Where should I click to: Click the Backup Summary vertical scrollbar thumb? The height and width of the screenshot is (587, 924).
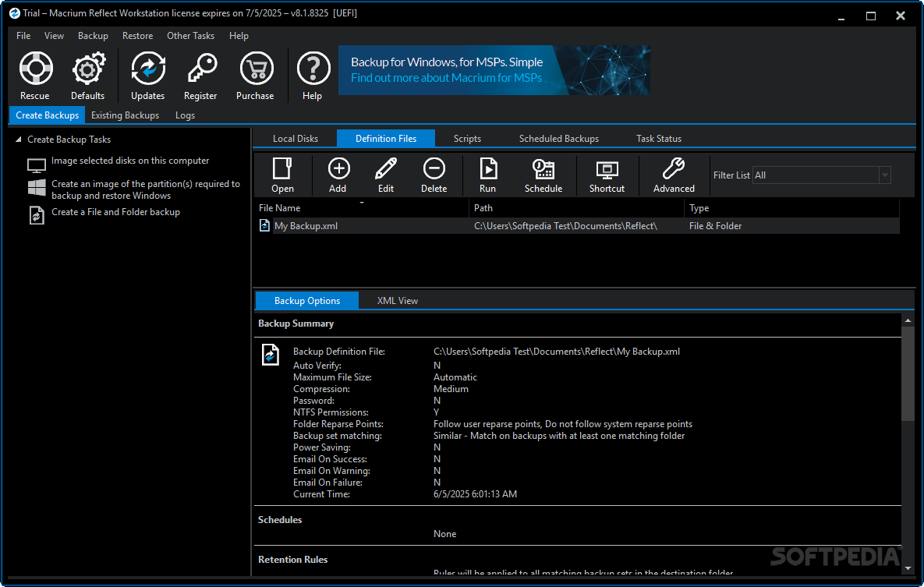tap(908, 373)
